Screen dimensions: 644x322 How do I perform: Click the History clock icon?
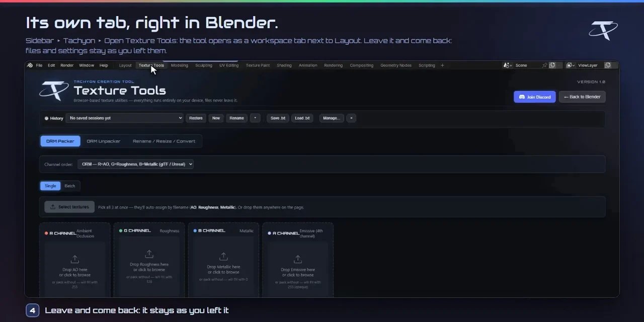click(x=46, y=118)
